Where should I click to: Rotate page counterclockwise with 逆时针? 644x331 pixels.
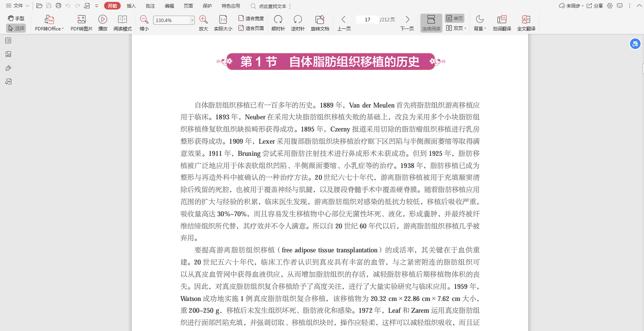click(298, 23)
